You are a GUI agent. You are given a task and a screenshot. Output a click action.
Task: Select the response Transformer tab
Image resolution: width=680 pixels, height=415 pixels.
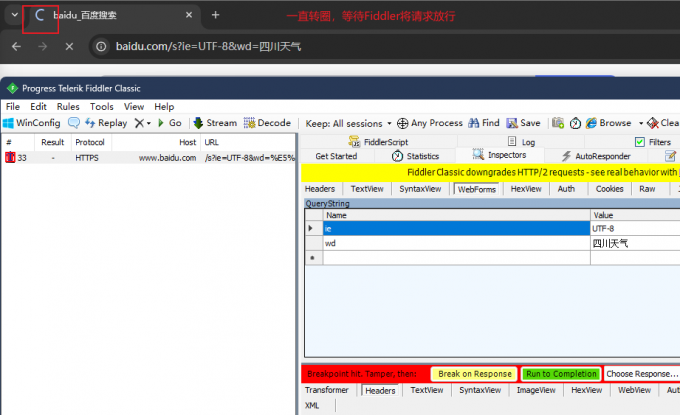click(327, 390)
